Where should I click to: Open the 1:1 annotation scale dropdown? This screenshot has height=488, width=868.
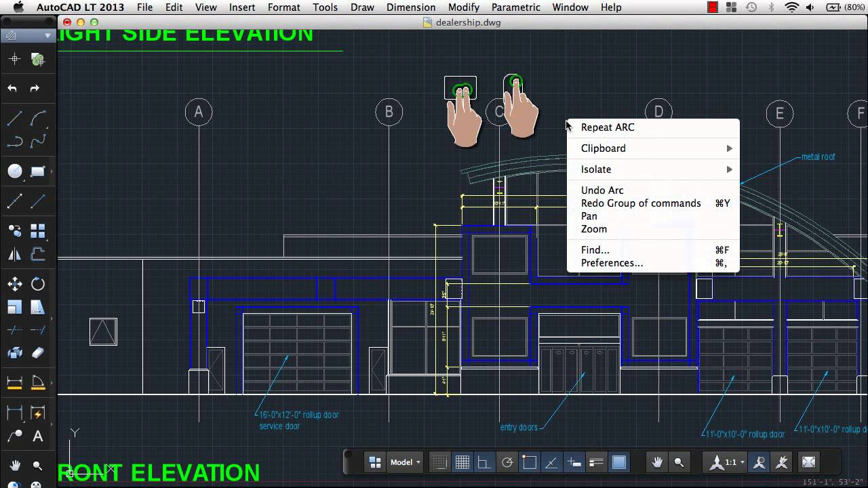pos(726,462)
